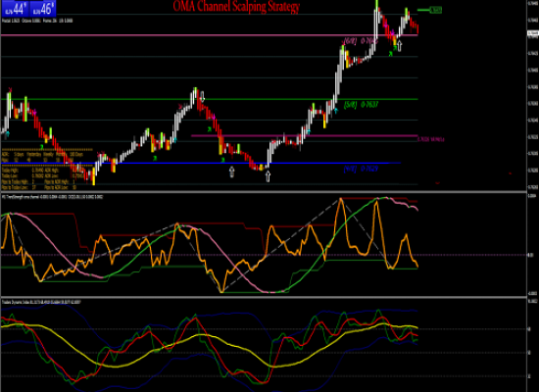Select the red OMA Channel Scalping Strategy title
The image size is (539, 392).
[236, 6]
